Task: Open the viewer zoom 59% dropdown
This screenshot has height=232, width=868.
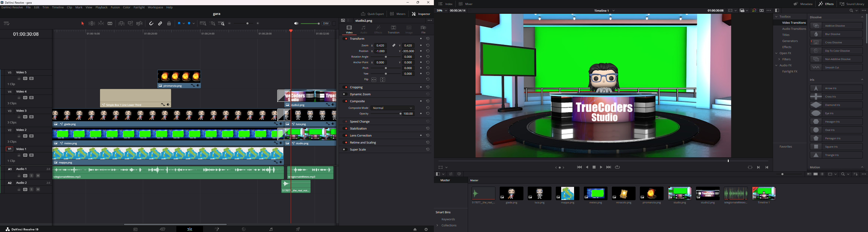Action: tap(442, 10)
